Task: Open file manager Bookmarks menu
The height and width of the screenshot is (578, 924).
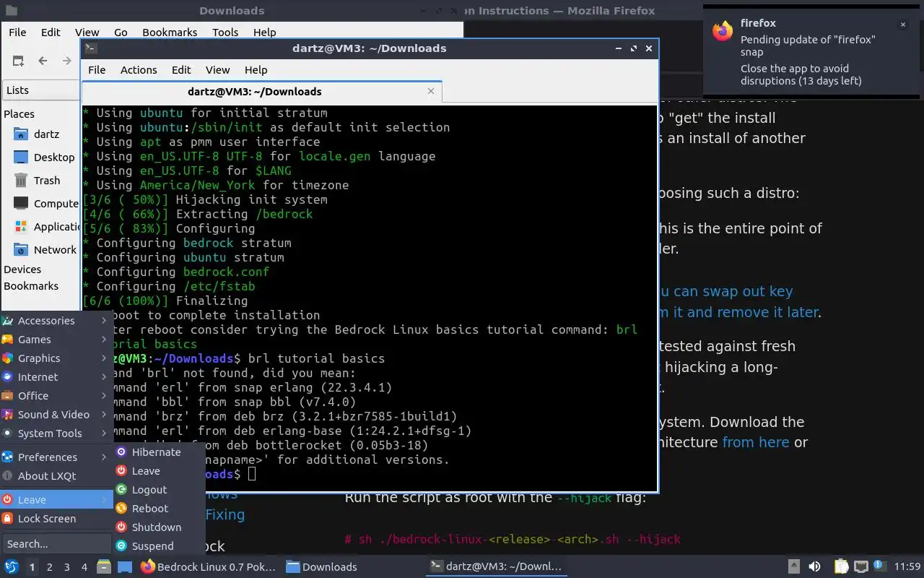Action: click(x=170, y=33)
